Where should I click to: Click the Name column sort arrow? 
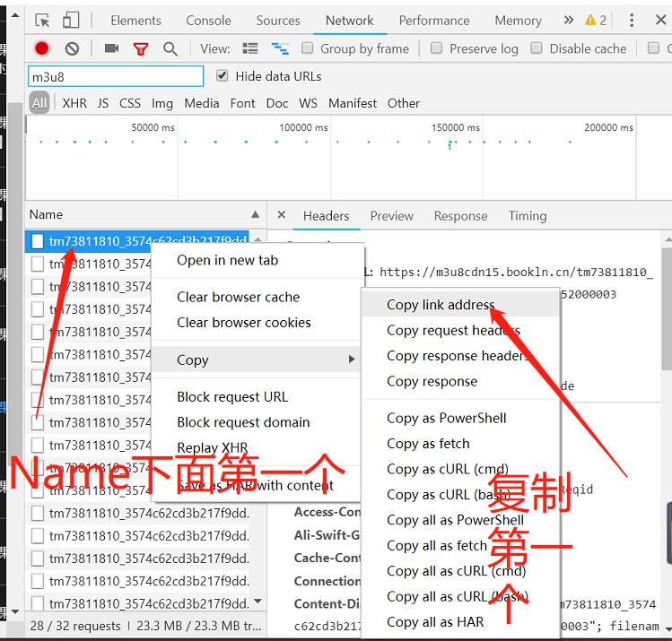(x=255, y=215)
